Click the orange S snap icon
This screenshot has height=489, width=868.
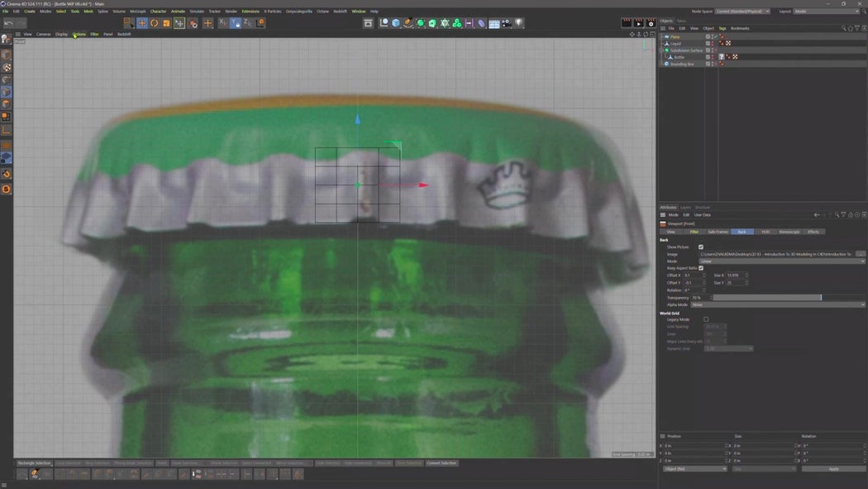point(6,189)
